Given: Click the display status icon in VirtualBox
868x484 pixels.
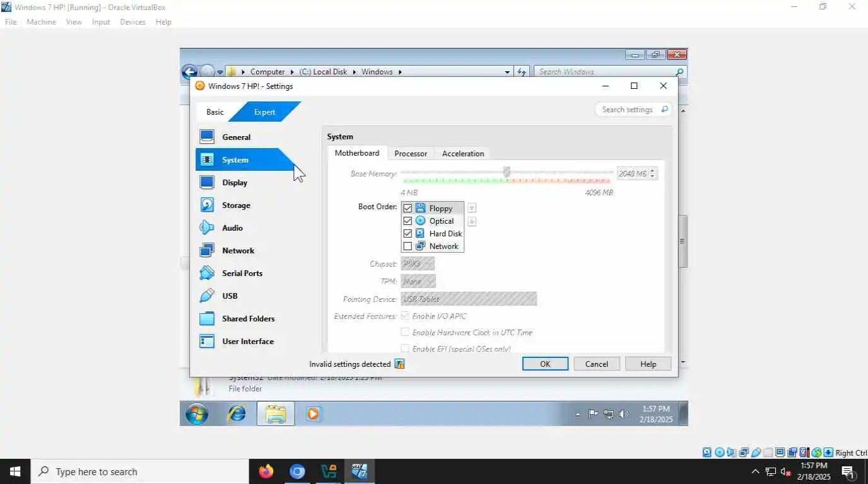Looking at the screenshot, I should click(780, 452).
